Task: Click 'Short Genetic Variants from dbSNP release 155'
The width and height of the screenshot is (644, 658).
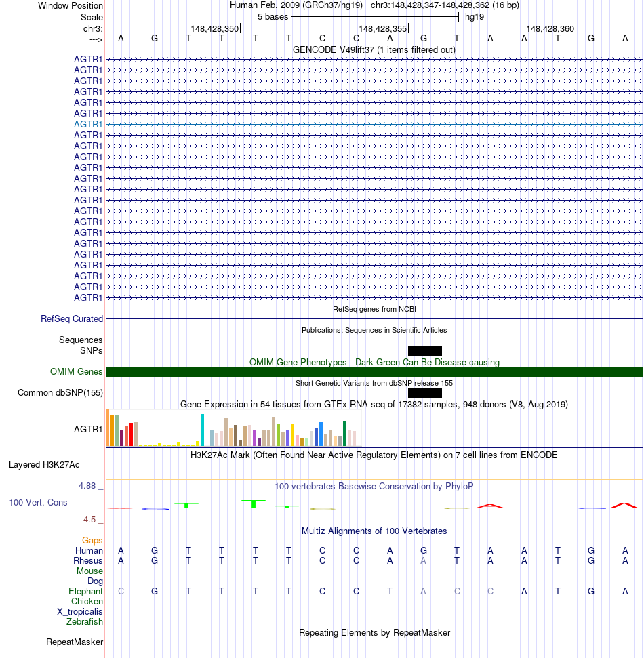Action: (x=374, y=383)
